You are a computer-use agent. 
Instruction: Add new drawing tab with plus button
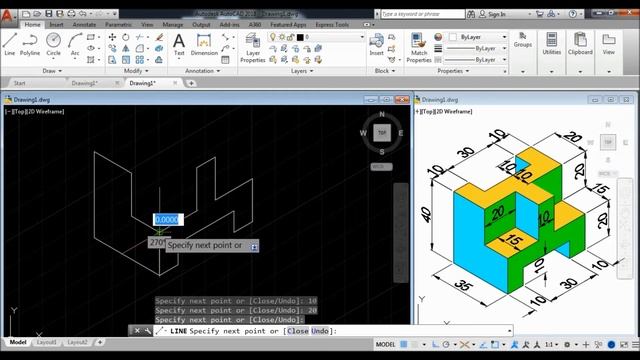point(191,83)
